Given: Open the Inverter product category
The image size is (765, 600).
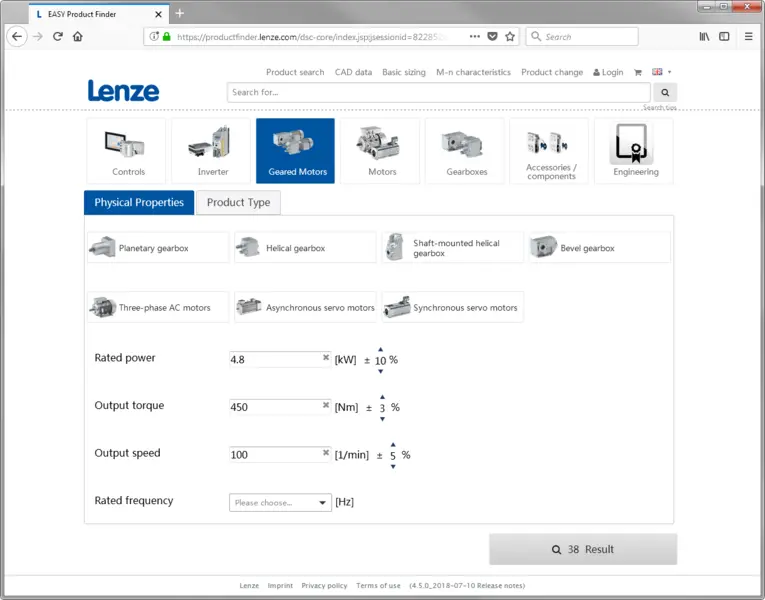Looking at the screenshot, I should click(212, 151).
